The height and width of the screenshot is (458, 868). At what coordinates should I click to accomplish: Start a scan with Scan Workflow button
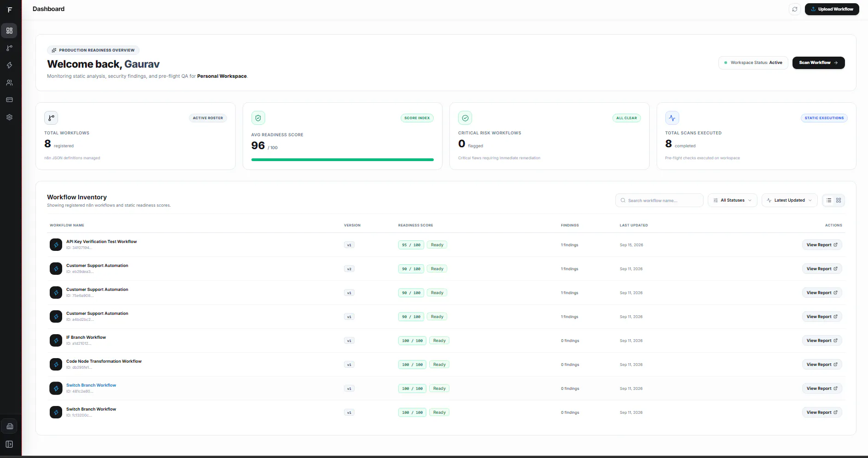[x=818, y=63]
